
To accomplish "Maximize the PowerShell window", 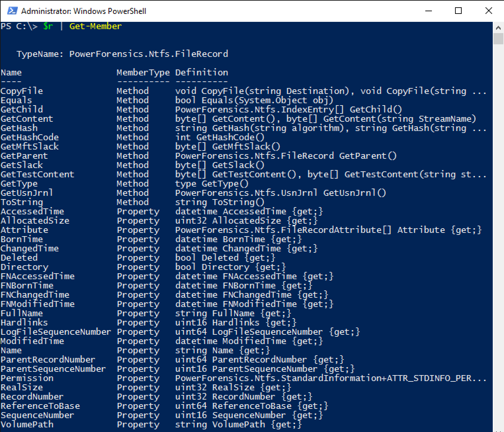I will click(458, 11).
